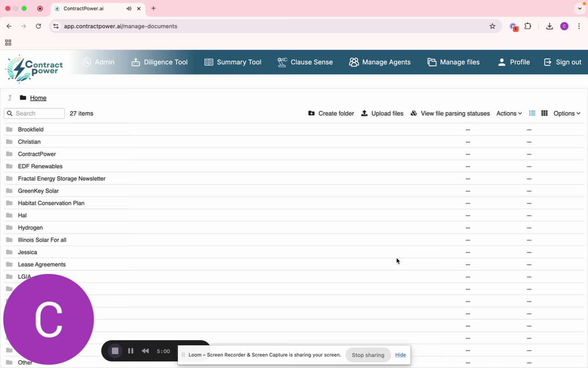Switch to grid view
Screen dimensions: 588x368
tap(544, 113)
